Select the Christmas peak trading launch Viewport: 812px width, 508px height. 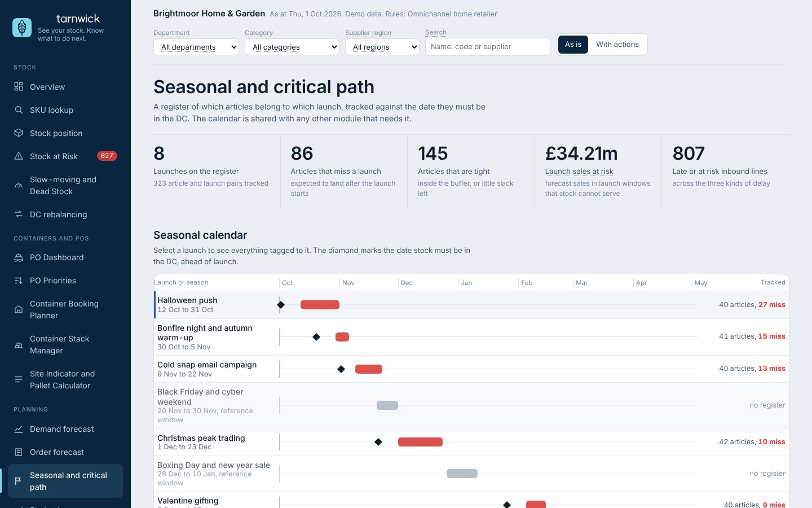click(471, 442)
